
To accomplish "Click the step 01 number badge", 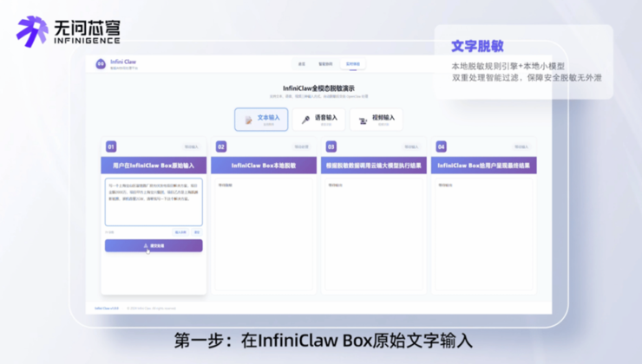I will pyautogui.click(x=111, y=147).
